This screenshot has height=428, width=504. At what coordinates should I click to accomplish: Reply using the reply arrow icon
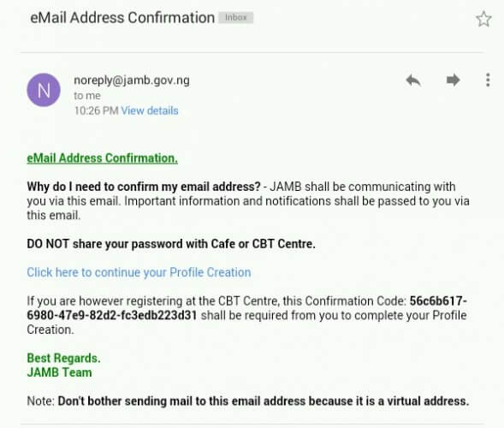coord(413,80)
